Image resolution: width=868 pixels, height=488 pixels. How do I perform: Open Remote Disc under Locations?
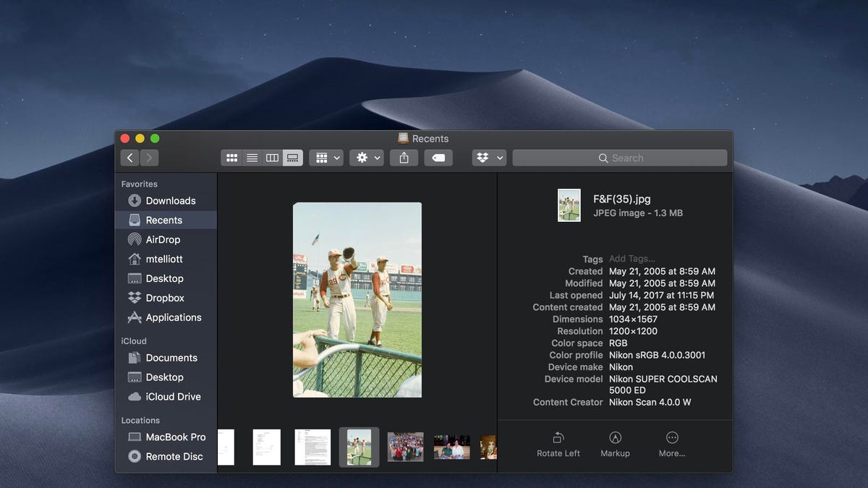pos(174,457)
